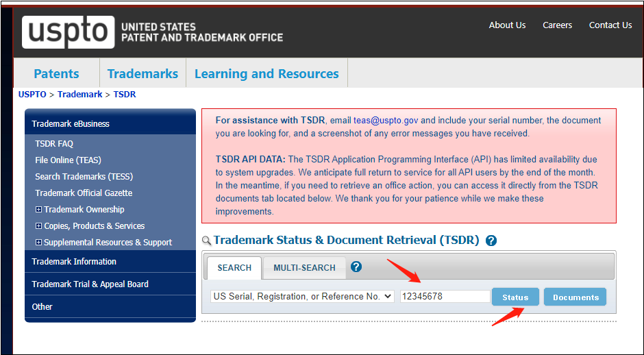Expand the Trademark Ownership plus icon
Image resolution: width=644 pixels, height=355 pixels.
click(38, 210)
